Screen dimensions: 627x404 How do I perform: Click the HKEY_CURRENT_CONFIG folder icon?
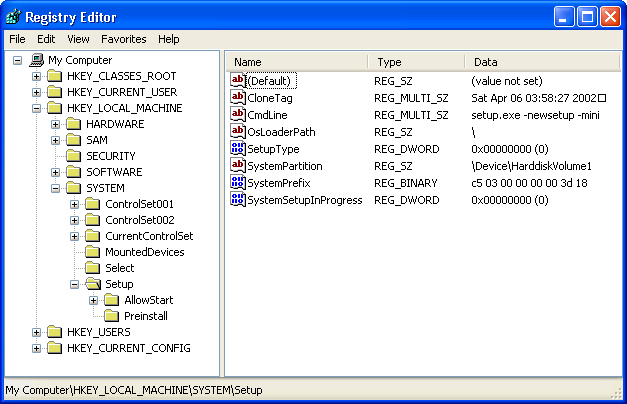[x=54, y=348]
